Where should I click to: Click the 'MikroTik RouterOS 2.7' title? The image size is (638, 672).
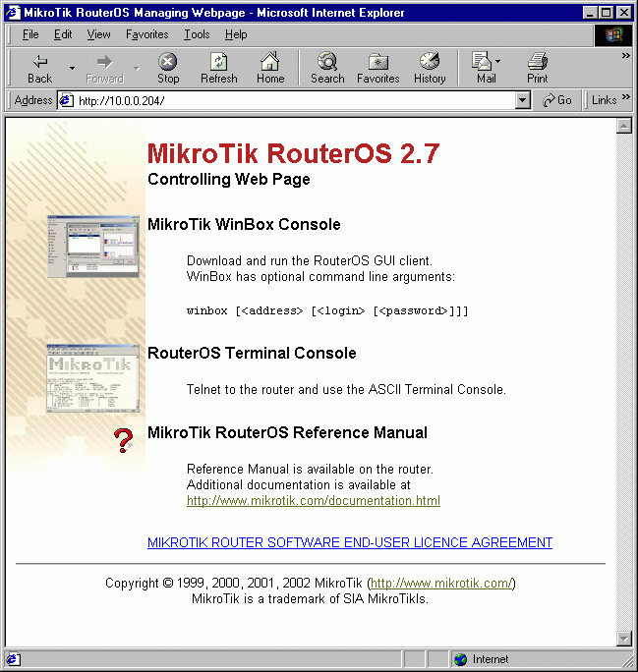294,153
